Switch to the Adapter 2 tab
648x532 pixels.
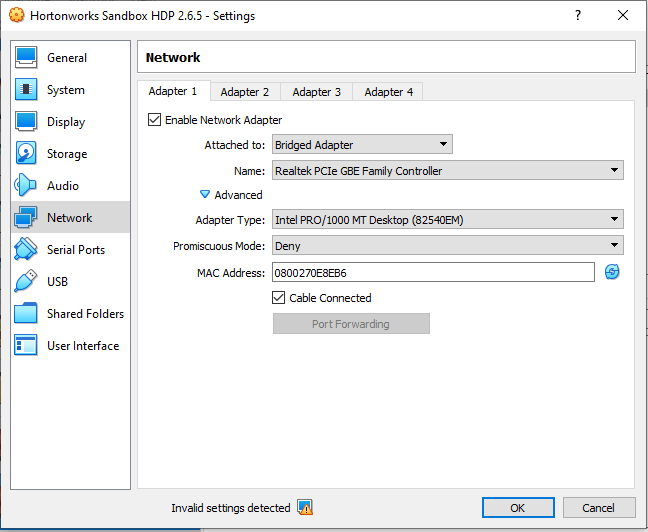point(245,92)
